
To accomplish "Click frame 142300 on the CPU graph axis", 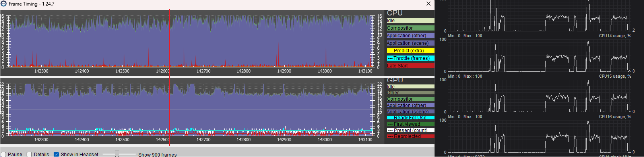I will [41, 71].
